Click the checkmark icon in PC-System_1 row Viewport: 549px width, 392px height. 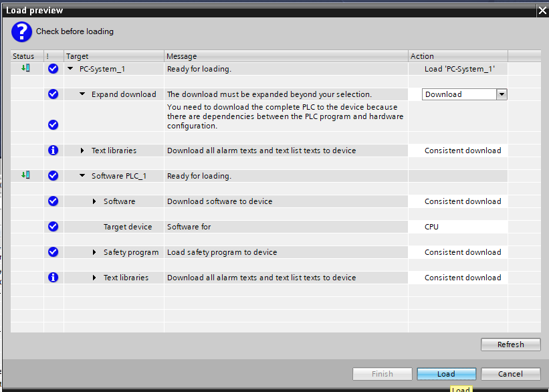coord(53,69)
